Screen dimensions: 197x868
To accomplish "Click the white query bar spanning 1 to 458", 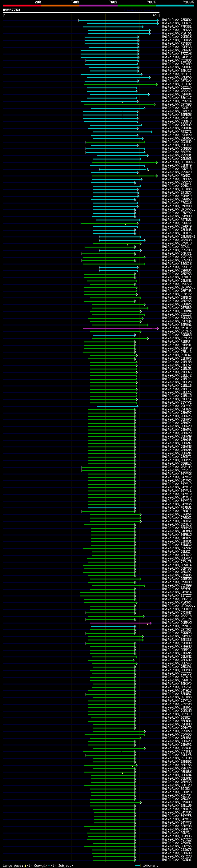I will point(81,13).
